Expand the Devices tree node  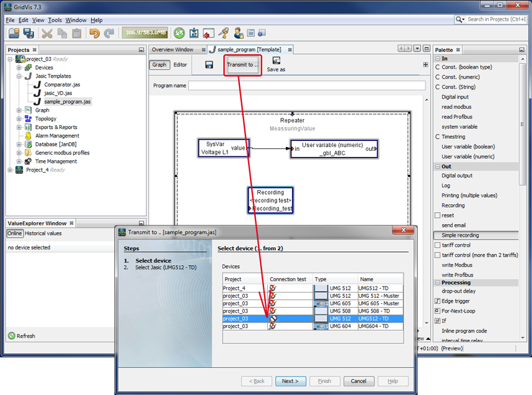(19, 68)
